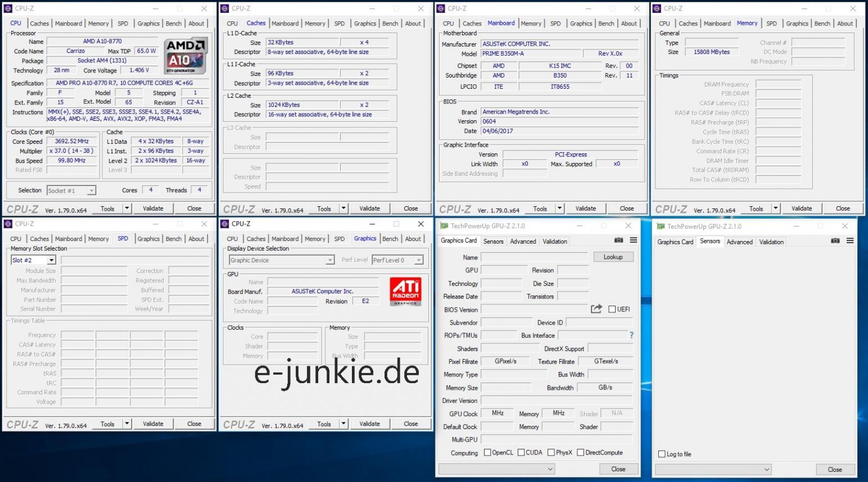The width and height of the screenshot is (868, 482).
Task: Expand Tools arrow in CPU-Z Memory tab window
Action: pyautogui.click(x=776, y=208)
